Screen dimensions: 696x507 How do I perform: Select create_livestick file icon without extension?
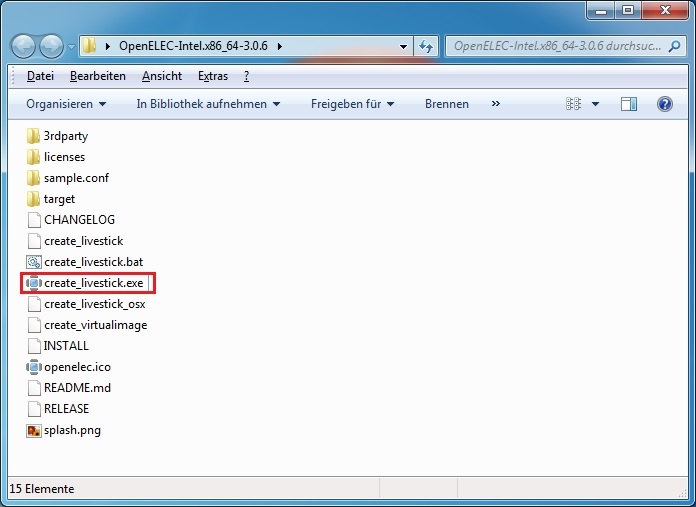click(x=34, y=241)
